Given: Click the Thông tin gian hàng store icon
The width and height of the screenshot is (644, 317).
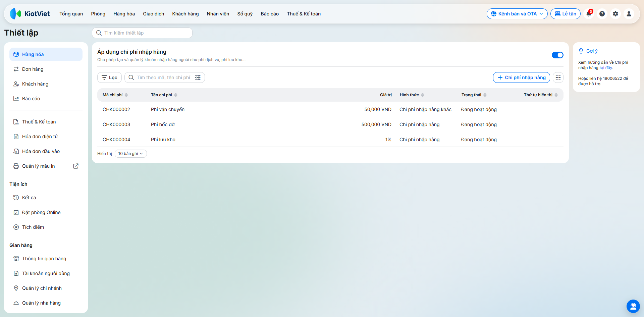Looking at the screenshot, I should (x=16, y=259).
